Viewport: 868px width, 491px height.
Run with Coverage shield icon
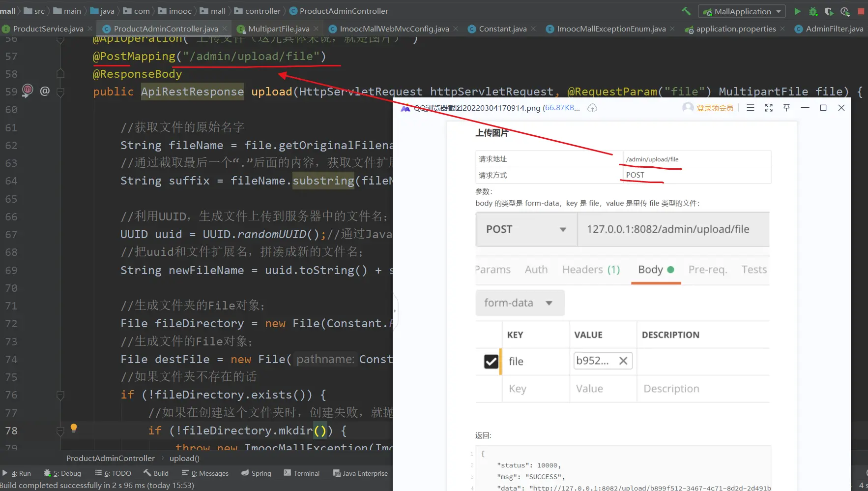pyautogui.click(x=829, y=11)
